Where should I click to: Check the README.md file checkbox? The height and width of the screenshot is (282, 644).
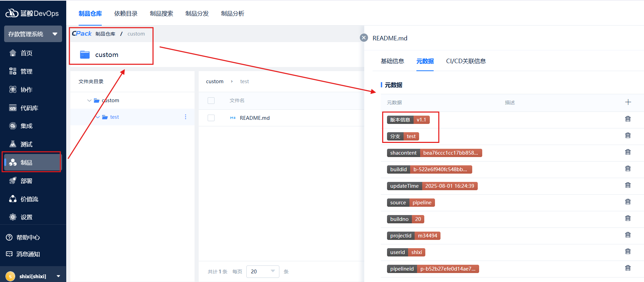click(211, 118)
